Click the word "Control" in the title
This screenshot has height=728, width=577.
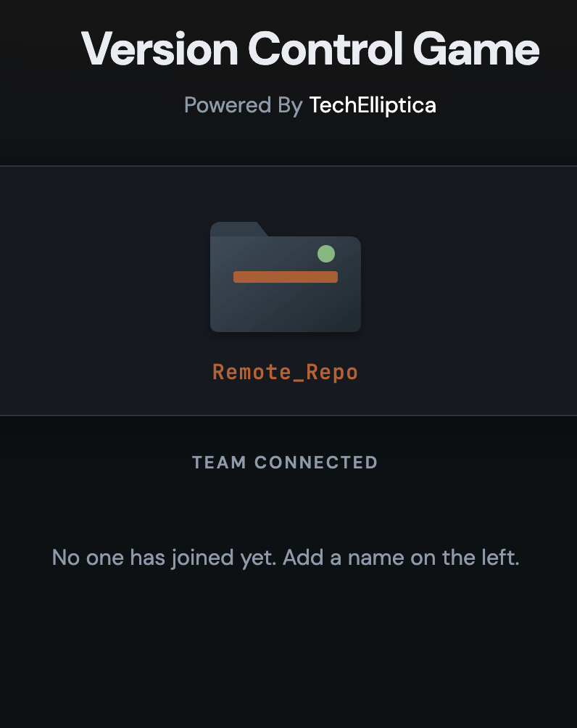[x=325, y=49]
